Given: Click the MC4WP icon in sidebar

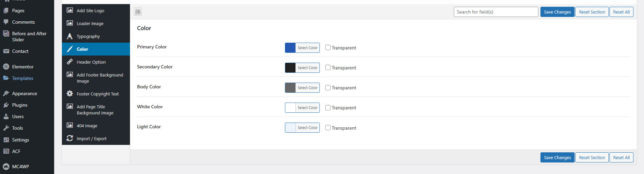Looking at the screenshot, I should (x=6, y=167).
